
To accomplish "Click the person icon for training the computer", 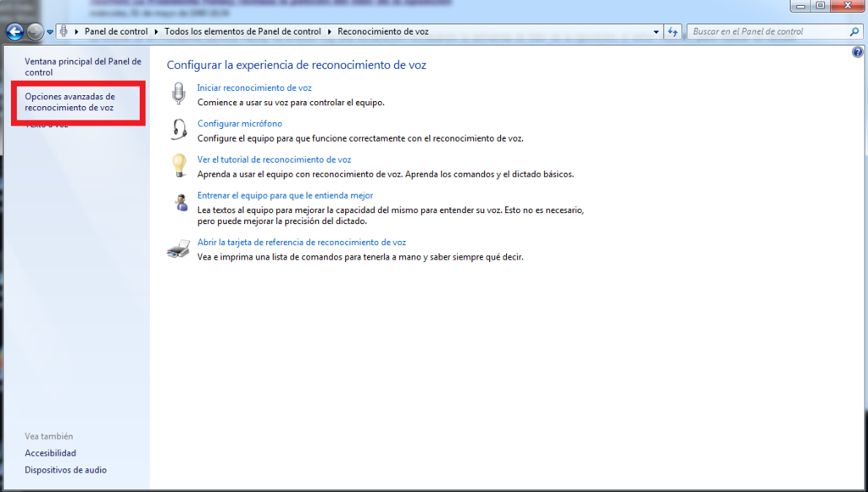I will [x=181, y=202].
